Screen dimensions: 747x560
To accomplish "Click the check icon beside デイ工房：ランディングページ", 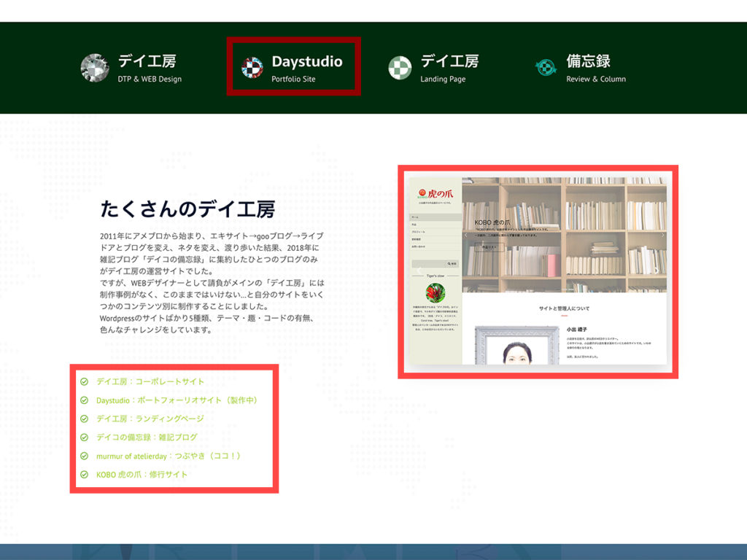I will coord(85,419).
